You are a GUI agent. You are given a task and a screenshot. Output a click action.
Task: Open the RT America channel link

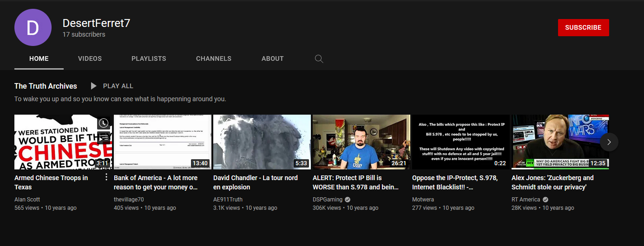(526, 200)
